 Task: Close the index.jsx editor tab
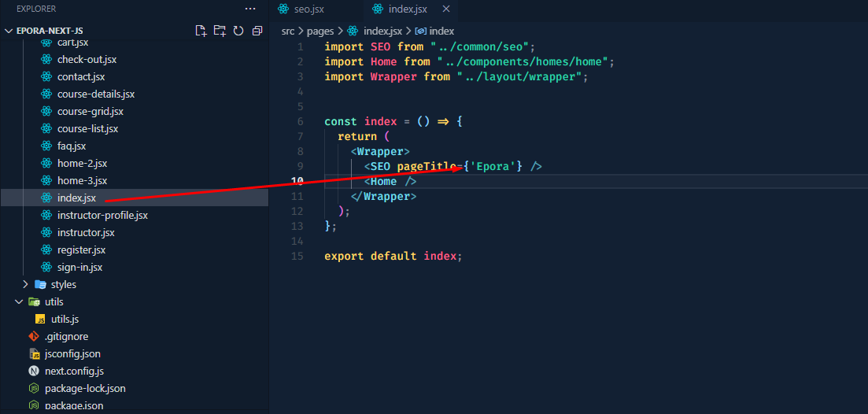pos(446,9)
